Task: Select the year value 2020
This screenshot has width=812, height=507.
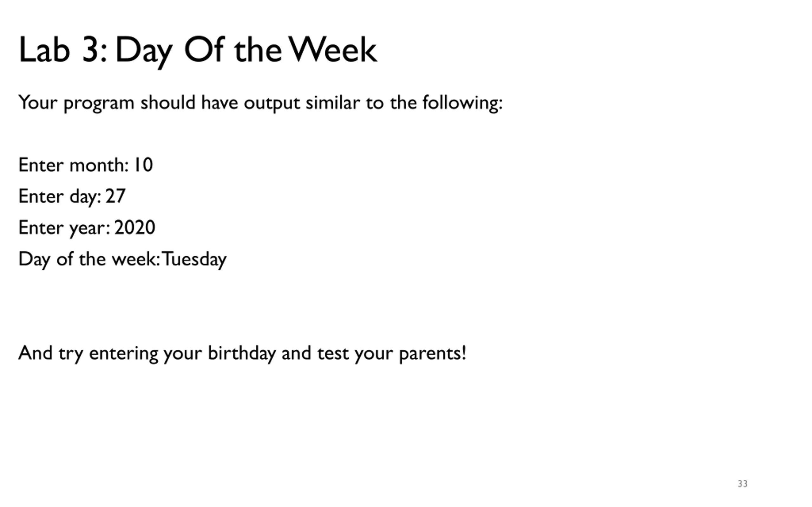Action: 135,228
